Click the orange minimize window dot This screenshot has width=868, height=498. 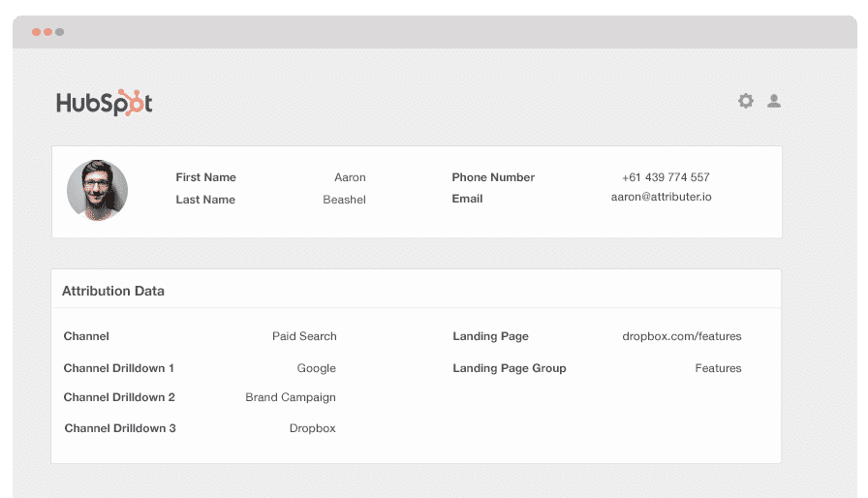[48, 32]
